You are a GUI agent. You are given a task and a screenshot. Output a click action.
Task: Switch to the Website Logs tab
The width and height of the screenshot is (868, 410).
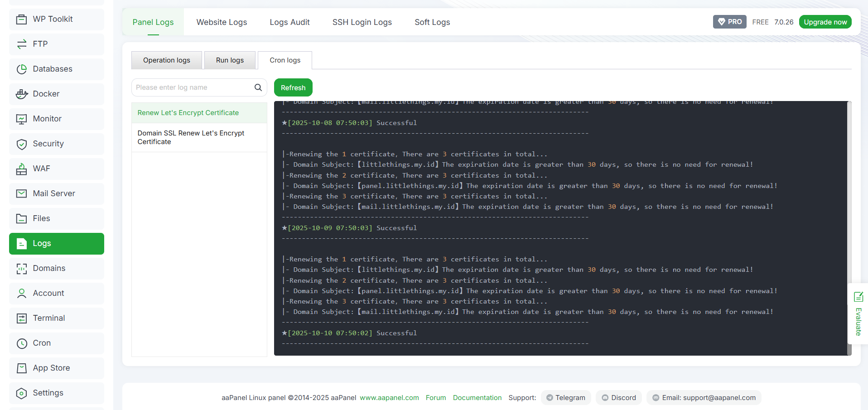pyautogui.click(x=222, y=22)
